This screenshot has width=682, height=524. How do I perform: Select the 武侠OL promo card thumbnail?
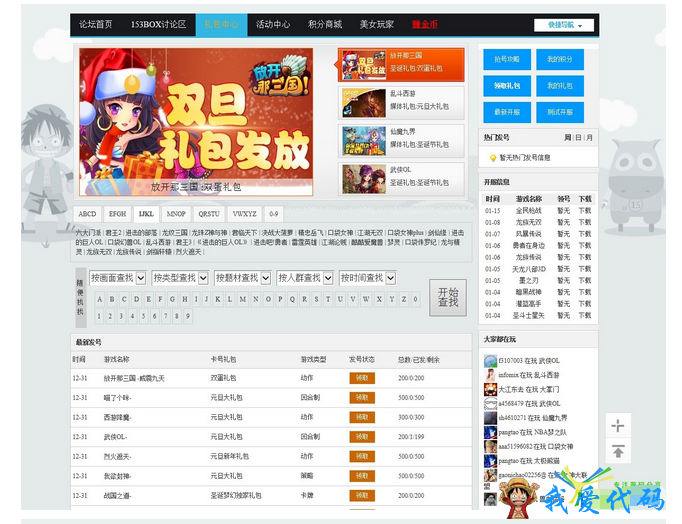[x=364, y=179]
